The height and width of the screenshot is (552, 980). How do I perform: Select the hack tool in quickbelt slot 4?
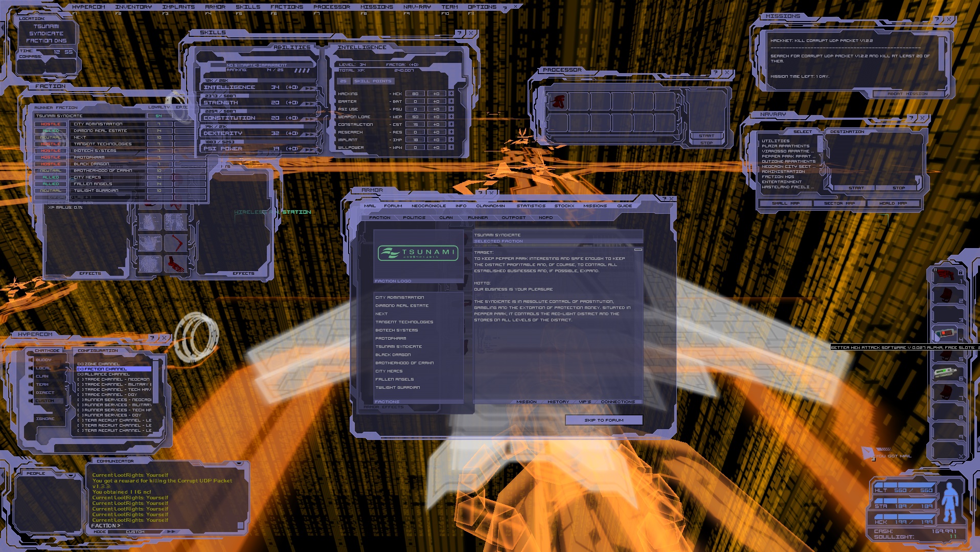[945, 334]
